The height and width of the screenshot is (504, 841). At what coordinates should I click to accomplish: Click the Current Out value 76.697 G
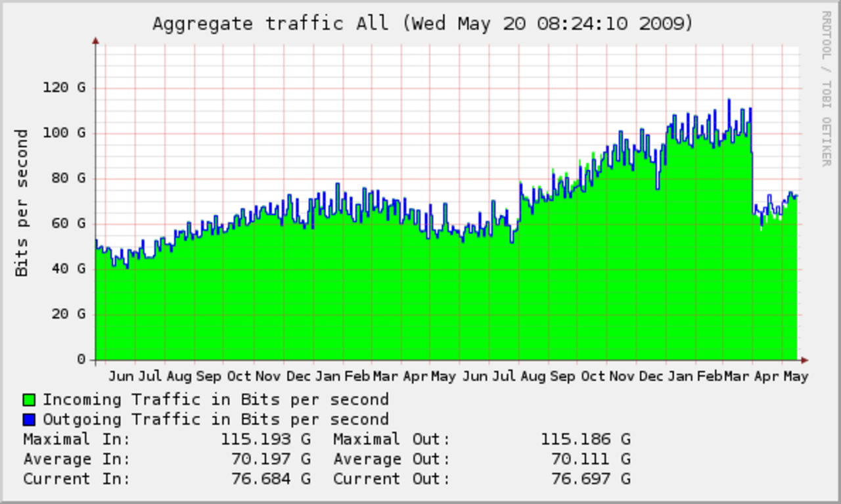point(585,478)
